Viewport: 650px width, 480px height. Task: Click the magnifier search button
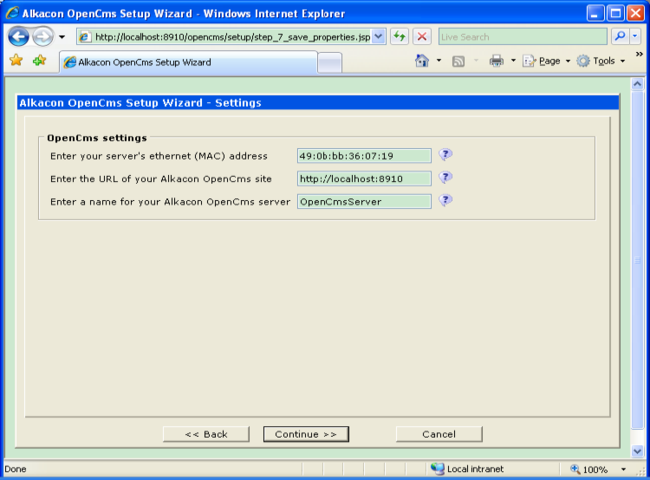tap(620, 36)
